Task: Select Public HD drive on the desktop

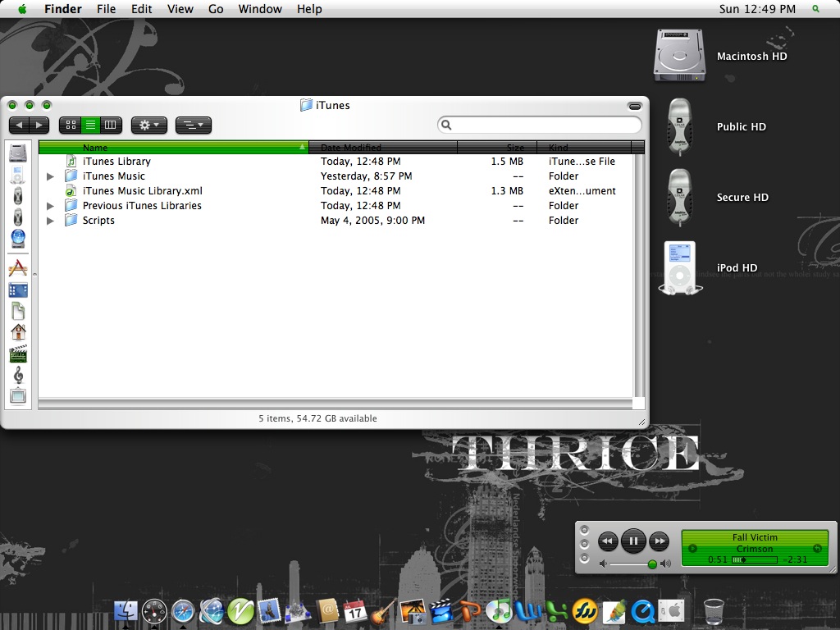Action: (679, 126)
